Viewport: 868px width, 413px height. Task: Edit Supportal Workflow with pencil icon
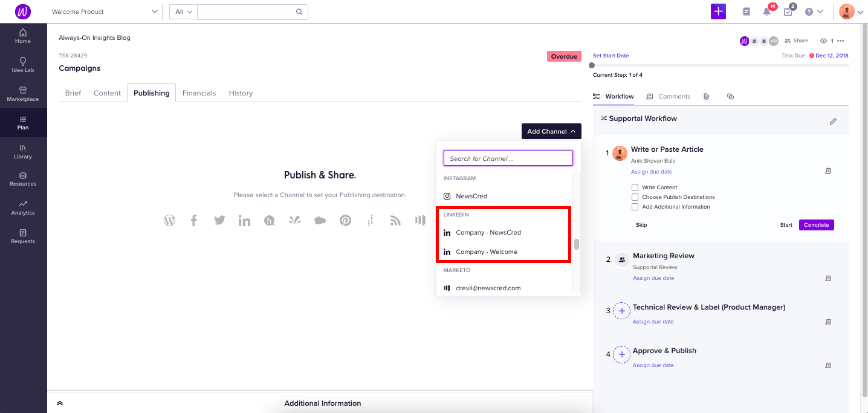point(833,122)
